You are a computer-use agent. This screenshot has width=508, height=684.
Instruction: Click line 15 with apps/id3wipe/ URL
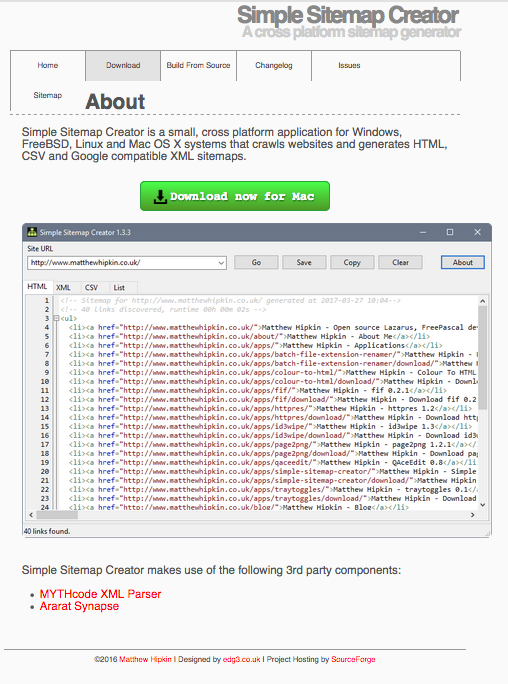coord(270,426)
